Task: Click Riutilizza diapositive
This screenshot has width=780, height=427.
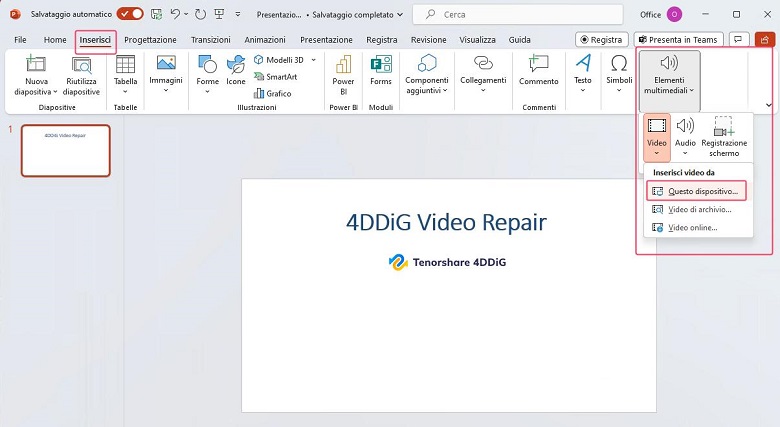Action: [82, 75]
